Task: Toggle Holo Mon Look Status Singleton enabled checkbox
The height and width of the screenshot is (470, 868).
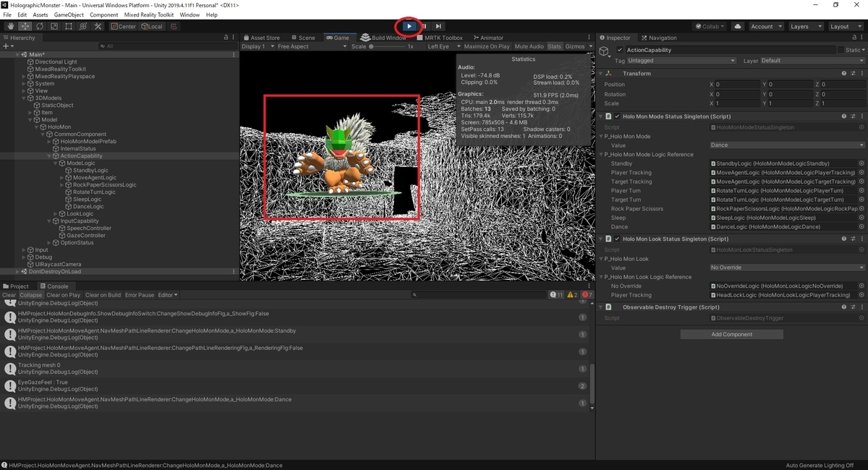Action: tap(617, 239)
